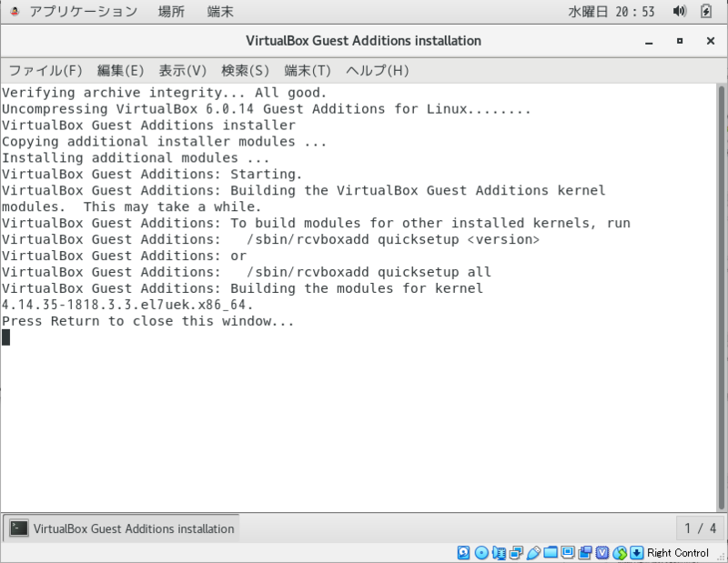Click 'Installing additional modules ...' line
This screenshot has height=563, width=728.
136,158
